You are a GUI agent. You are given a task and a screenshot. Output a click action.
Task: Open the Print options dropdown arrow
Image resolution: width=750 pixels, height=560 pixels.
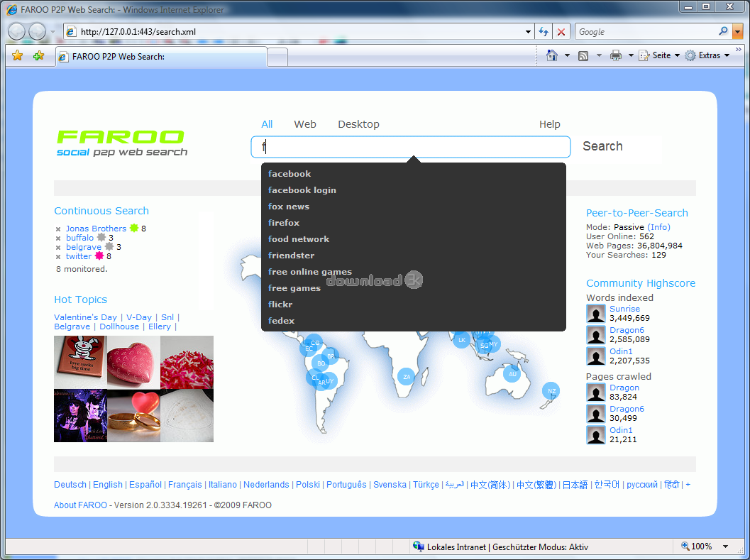point(631,55)
